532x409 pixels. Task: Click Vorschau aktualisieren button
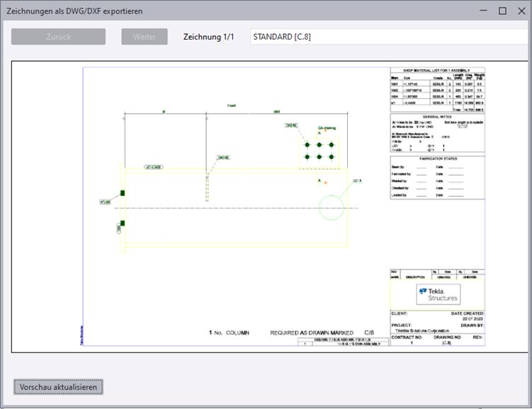[x=58, y=387]
